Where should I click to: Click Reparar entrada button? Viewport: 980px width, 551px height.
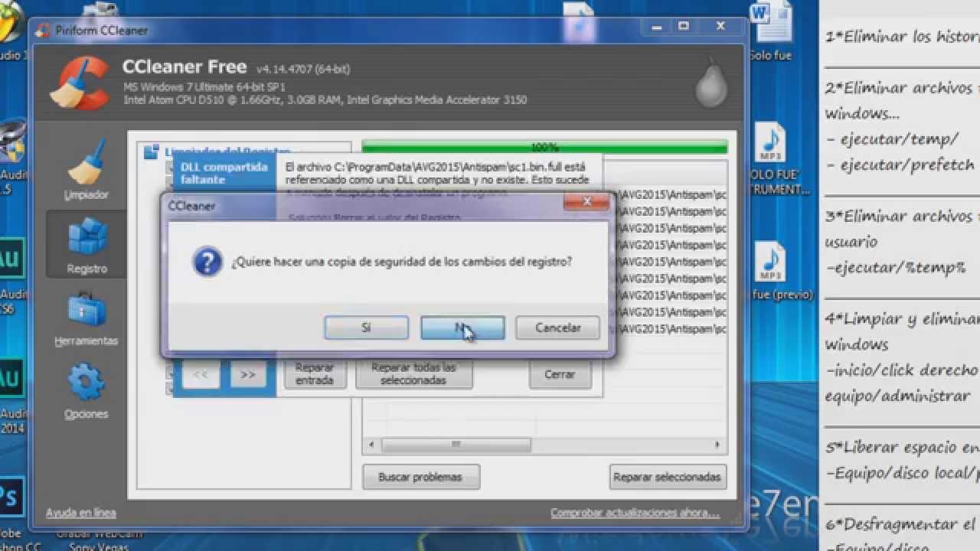[x=314, y=373]
